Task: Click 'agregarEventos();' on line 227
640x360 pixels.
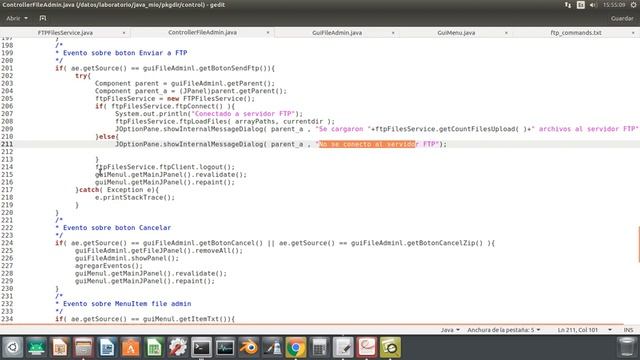Action: tap(109, 266)
